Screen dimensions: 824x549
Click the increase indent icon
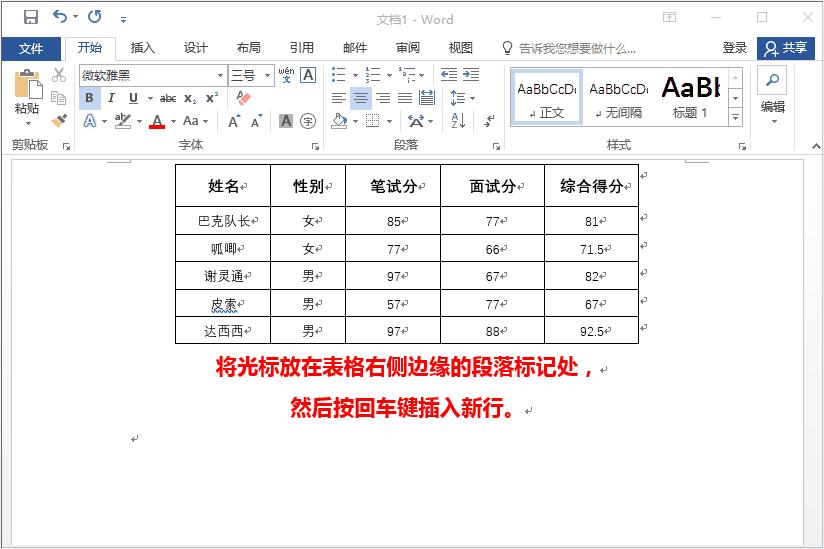click(471, 75)
